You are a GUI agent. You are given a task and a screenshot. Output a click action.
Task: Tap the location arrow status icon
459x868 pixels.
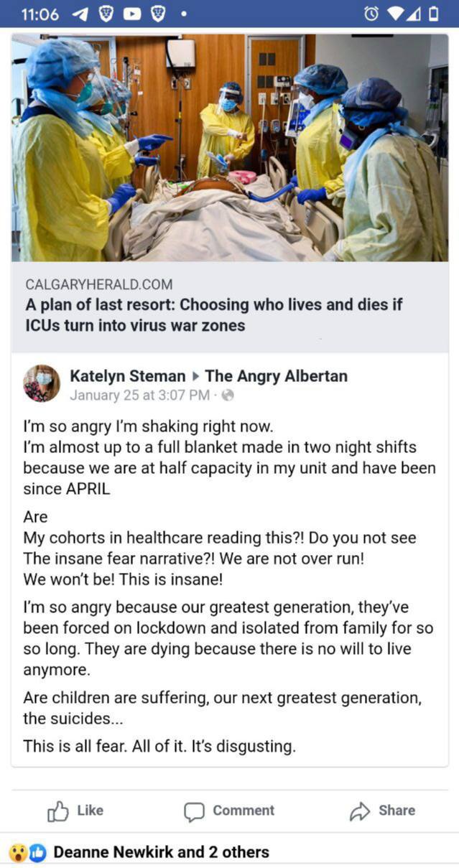click(x=80, y=13)
